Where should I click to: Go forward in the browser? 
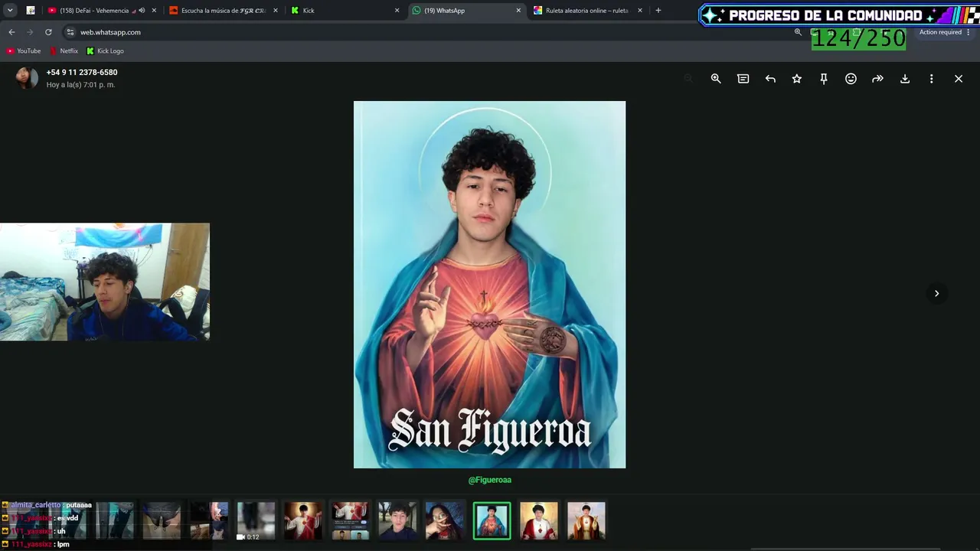coord(30,32)
